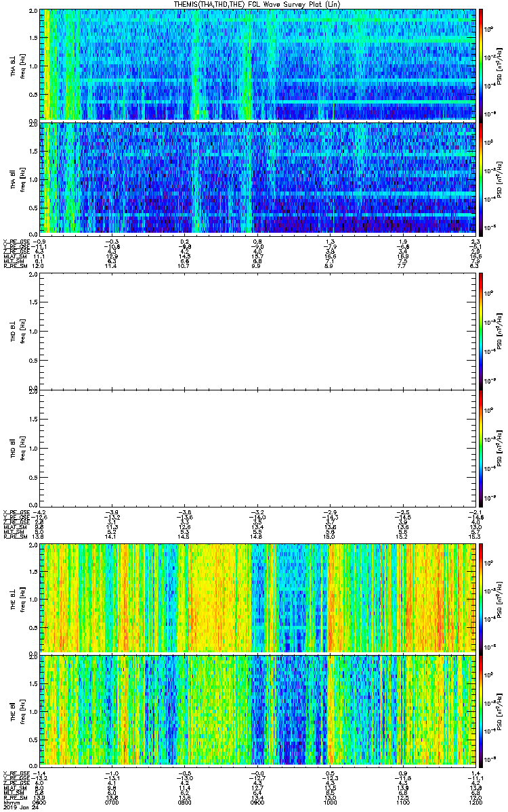Click the THE Bll panel color bar
The image size is (508, 812).
tap(481, 710)
